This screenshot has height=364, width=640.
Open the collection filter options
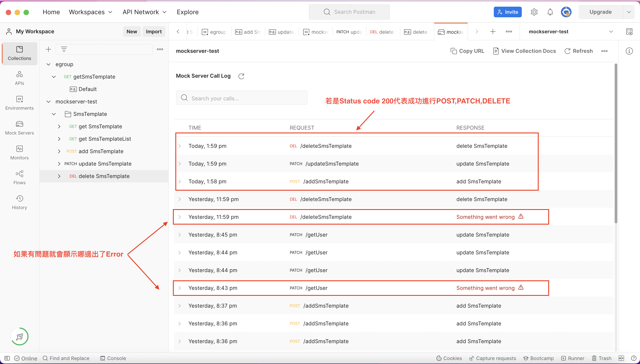point(64,49)
